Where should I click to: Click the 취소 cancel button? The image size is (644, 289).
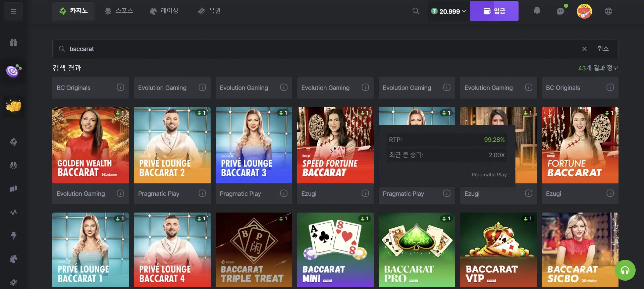click(x=603, y=49)
